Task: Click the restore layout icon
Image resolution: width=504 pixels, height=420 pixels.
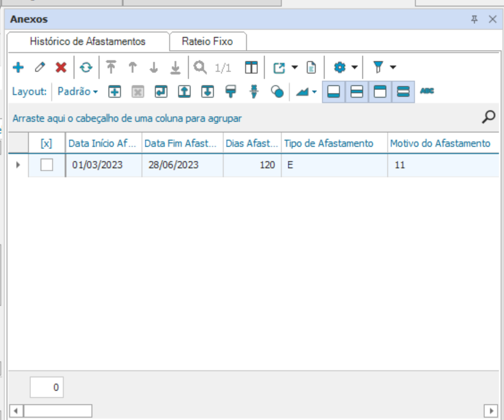Action: (x=161, y=92)
